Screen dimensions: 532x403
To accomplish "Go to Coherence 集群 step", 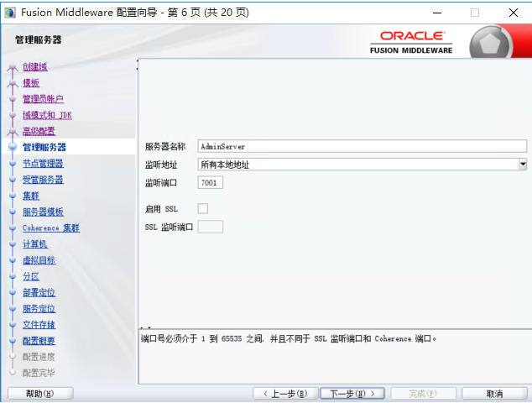I will (51, 228).
